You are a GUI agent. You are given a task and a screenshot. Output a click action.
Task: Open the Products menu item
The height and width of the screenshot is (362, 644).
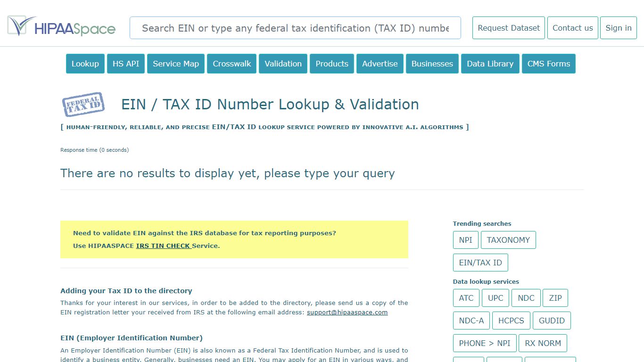coord(332,64)
